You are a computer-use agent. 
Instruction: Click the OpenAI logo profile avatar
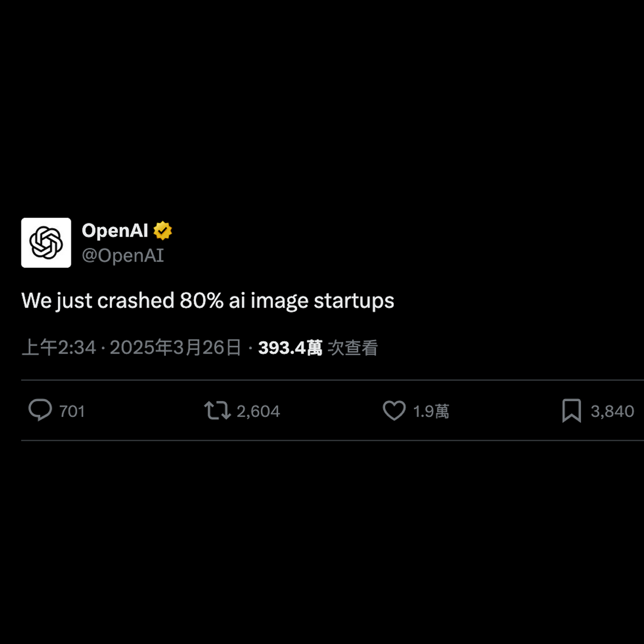click(46, 243)
